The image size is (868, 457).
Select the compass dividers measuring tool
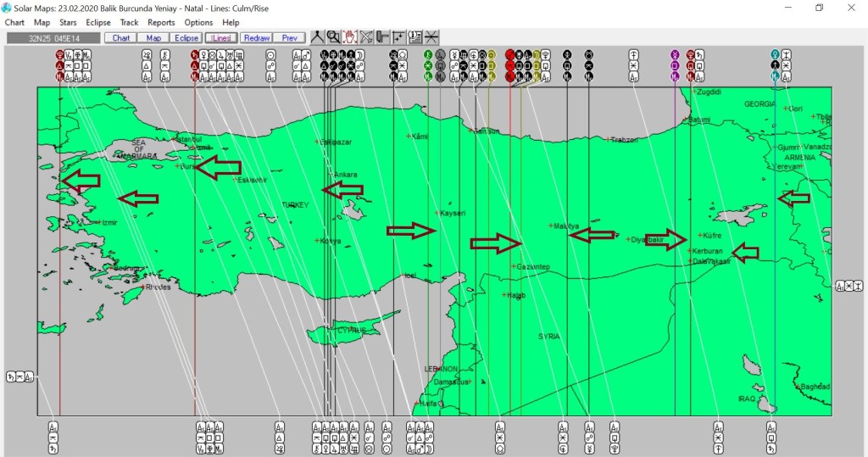(x=316, y=37)
